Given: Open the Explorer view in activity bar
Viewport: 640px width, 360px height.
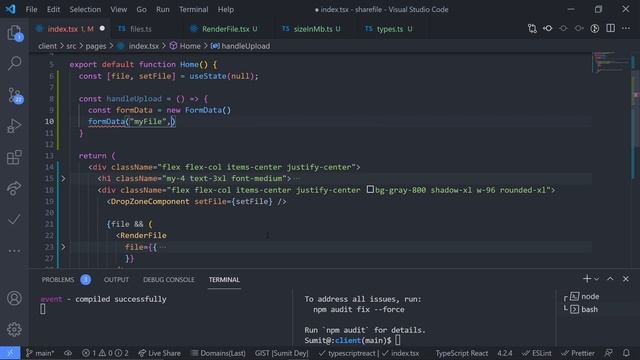Looking at the screenshot, I should [14, 33].
